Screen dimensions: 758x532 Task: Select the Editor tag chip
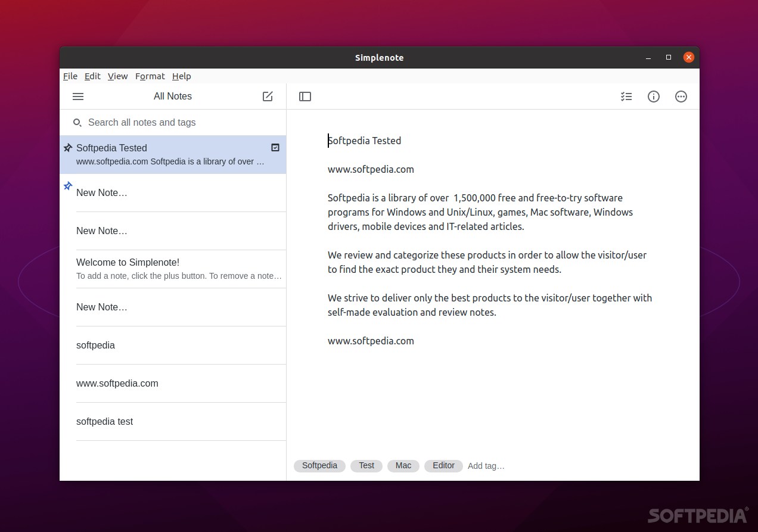[443, 466]
